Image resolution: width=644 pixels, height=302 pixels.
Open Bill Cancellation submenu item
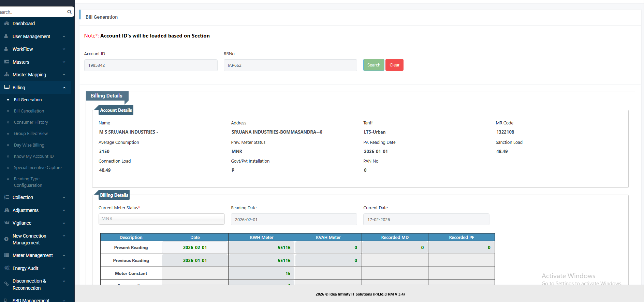(29, 111)
